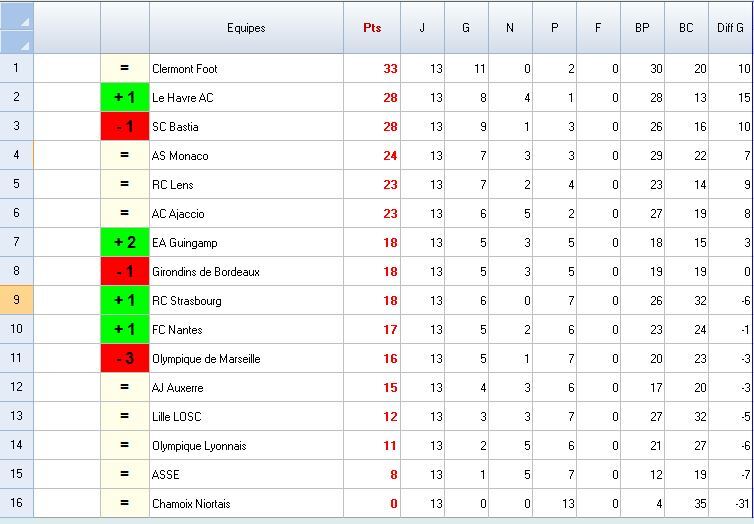Click the green +1 indicator for RC Strasbourg

point(125,301)
